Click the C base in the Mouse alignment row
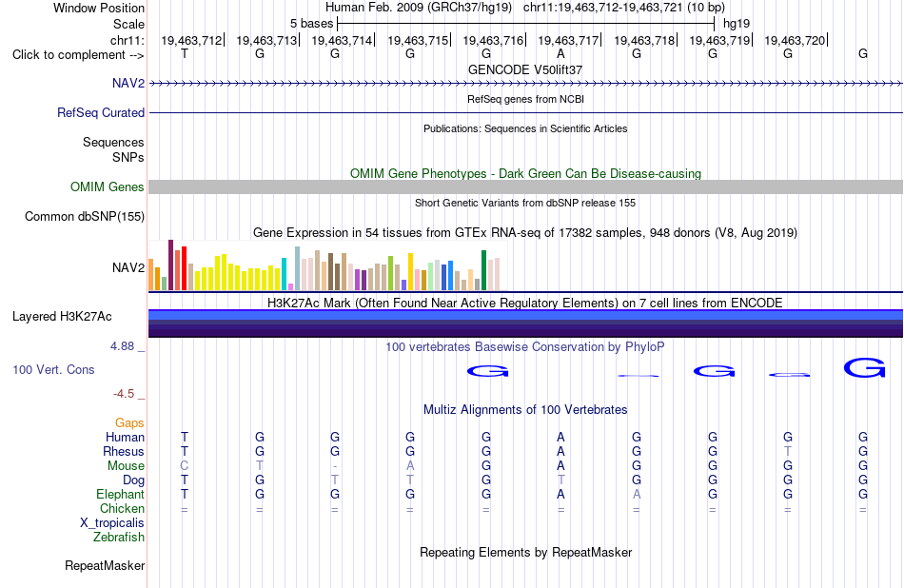This screenshot has width=904, height=588. 184,466
